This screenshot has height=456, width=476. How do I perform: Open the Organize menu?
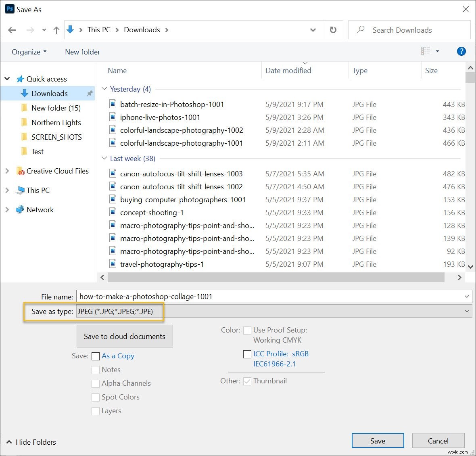pos(29,52)
